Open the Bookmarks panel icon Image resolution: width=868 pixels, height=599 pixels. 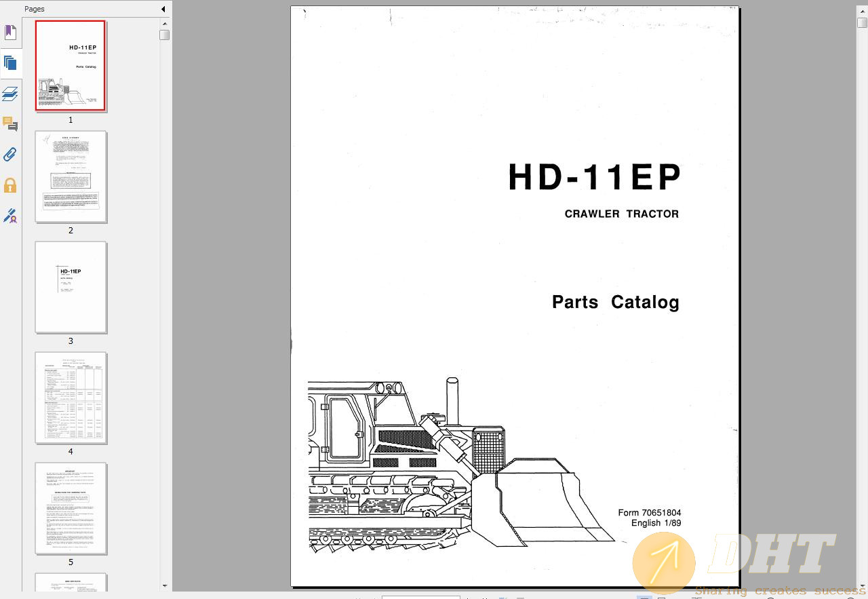pos(10,33)
